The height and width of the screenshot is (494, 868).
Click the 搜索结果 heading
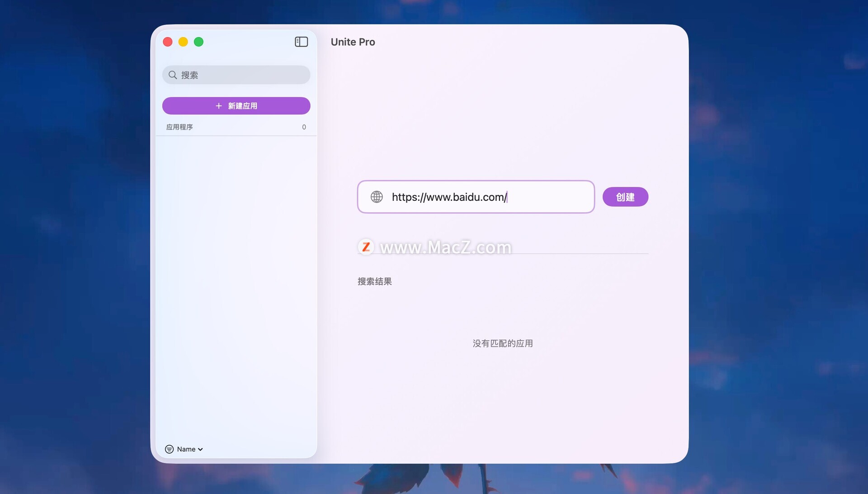374,281
